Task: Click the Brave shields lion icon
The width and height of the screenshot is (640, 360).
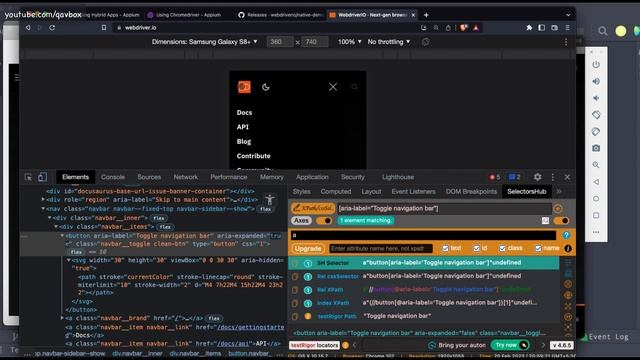Action: 464,27
